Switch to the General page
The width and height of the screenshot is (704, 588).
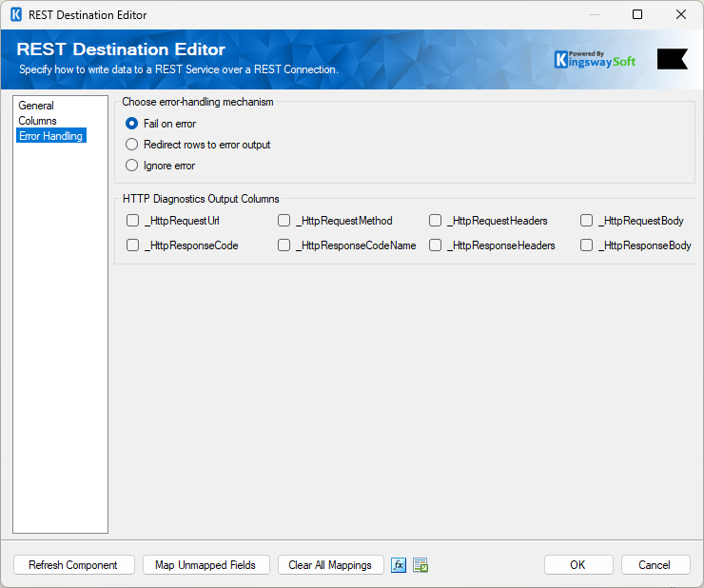(x=36, y=106)
